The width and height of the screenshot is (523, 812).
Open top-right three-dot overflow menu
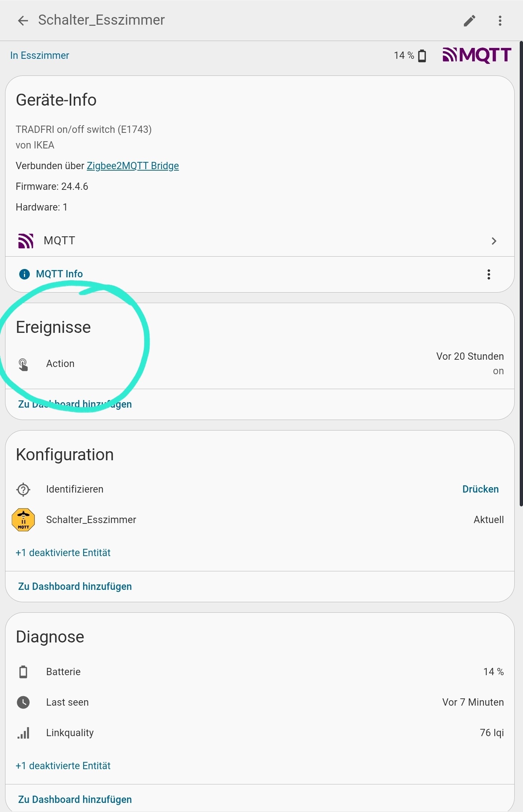500,21
